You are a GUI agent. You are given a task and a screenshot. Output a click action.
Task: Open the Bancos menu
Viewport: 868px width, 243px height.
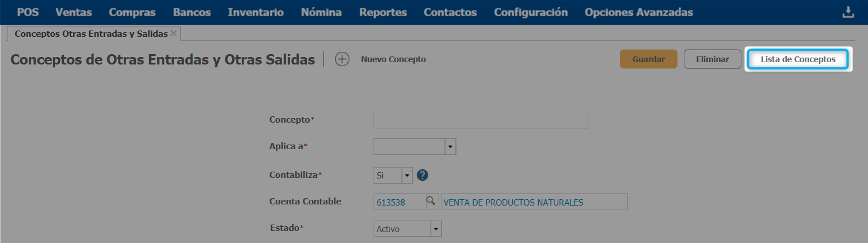(x=192, y=12)
